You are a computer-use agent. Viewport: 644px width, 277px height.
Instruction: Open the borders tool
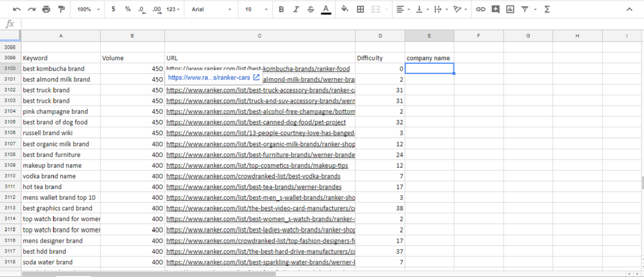[360, 9]
